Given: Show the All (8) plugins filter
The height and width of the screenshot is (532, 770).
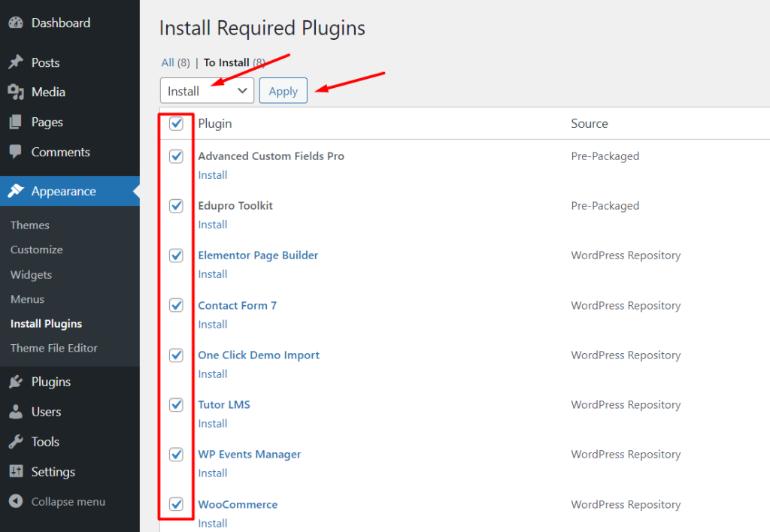Looking at the screenshot, I should pyautogui.click(x=175, y=62).
